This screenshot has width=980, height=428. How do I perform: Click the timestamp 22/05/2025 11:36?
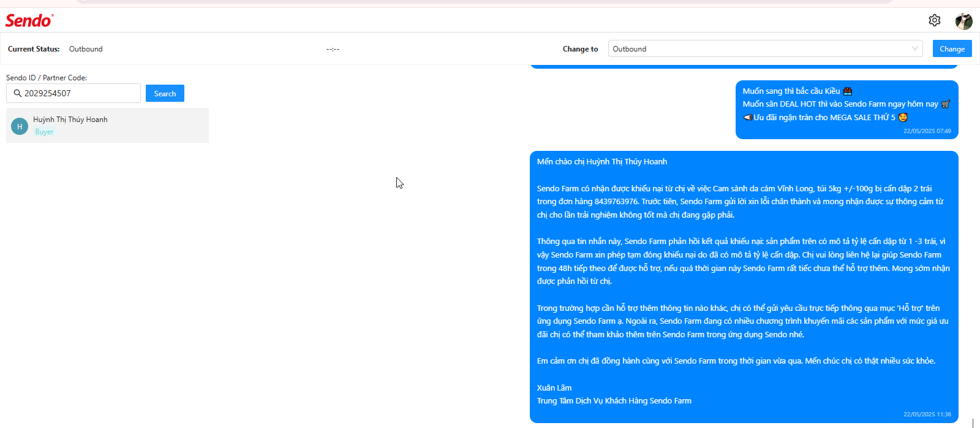click(x=927, y=414)
